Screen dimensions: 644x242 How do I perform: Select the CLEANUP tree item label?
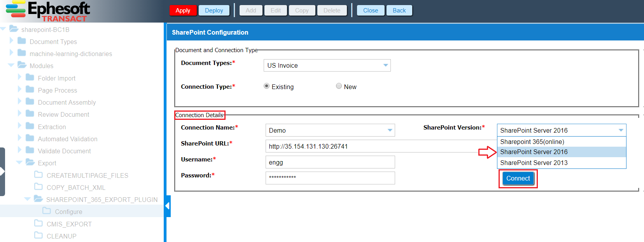61,236
